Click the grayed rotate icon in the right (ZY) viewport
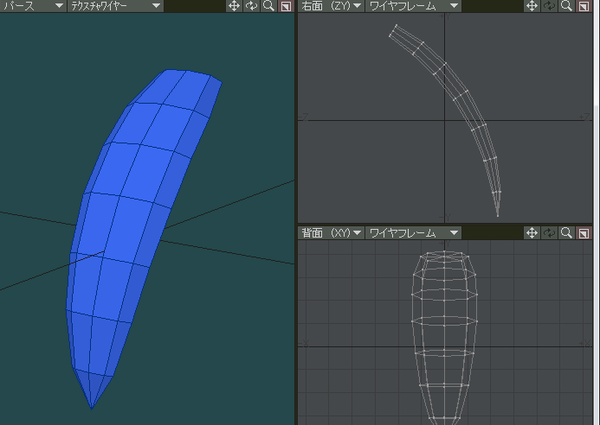Image resolution: width=600 pixels, height=425 pixels. point(549,6)
